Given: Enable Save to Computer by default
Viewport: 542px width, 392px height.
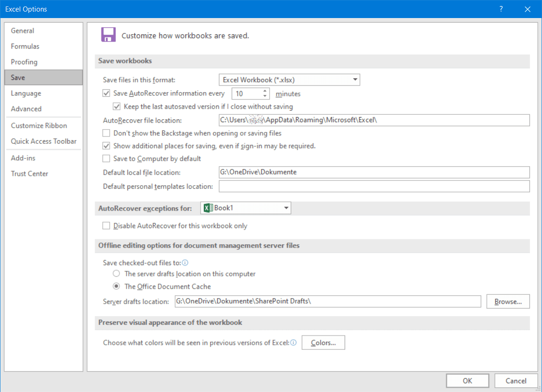Looking at the screenshot, I should point(107,159).
